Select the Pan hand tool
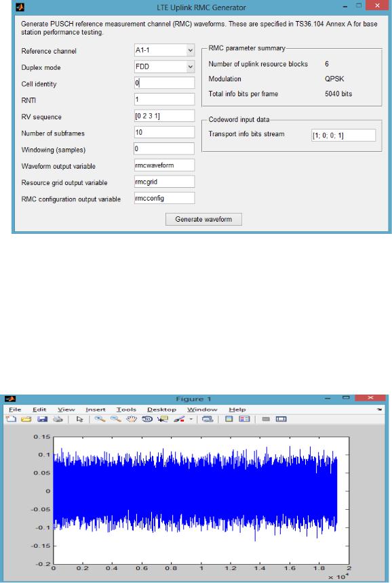The height and width of the screenshot is (583, 392). click(132, 419)
